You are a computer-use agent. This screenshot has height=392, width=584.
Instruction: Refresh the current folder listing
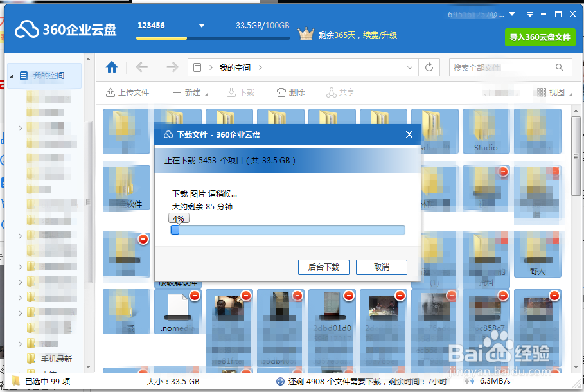tap(429, 67)
